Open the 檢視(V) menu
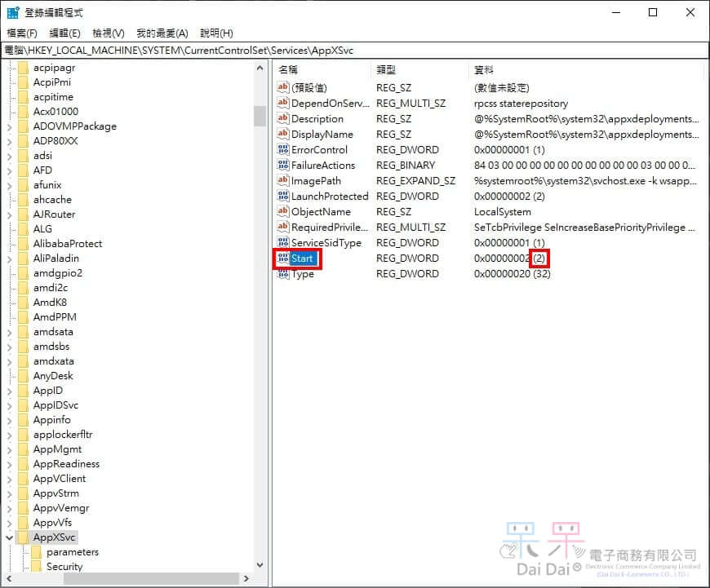The width and height of the screenshot is (710, 588). coord(108,33)
